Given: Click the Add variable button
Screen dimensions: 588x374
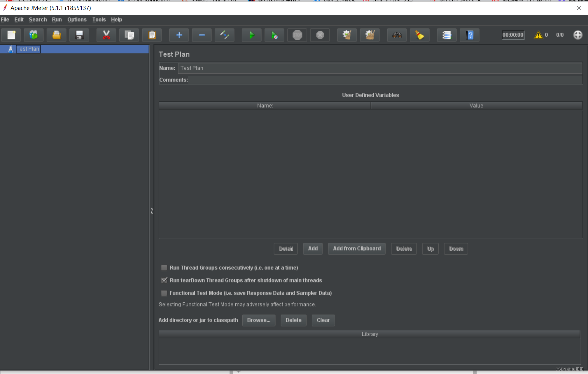Looking at the screenshot, I should (312, 249).
